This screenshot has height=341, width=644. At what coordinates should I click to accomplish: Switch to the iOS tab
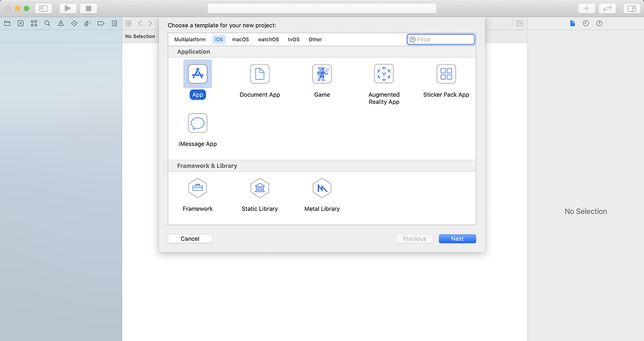point(219,39)
